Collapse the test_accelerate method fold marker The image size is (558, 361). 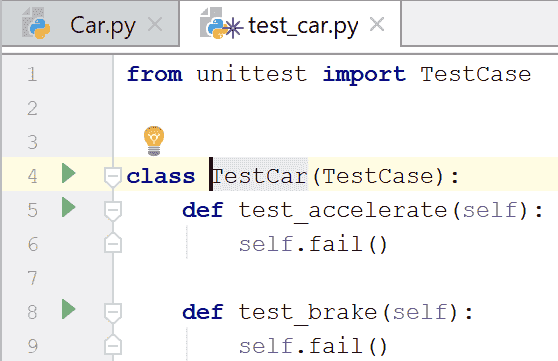pyautogui.click(x=113, y=210)
